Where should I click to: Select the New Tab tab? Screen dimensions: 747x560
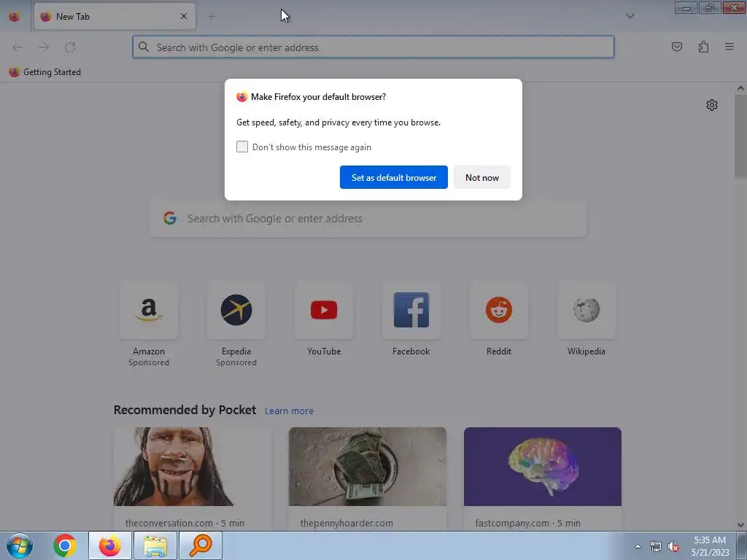115,16
